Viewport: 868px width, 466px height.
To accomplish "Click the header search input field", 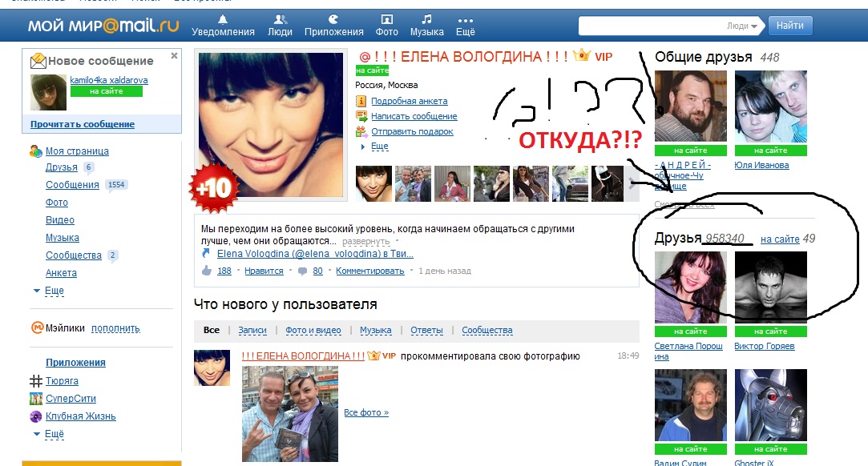I will 652,26.
